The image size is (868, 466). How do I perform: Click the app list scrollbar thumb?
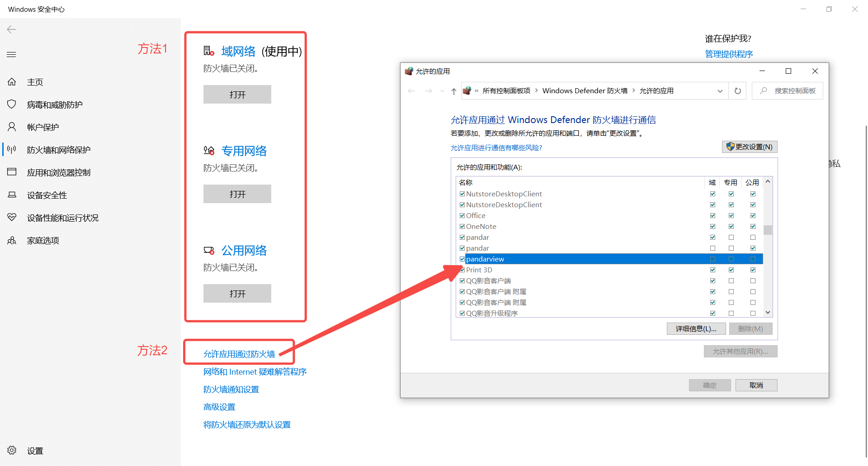[768, 230]
